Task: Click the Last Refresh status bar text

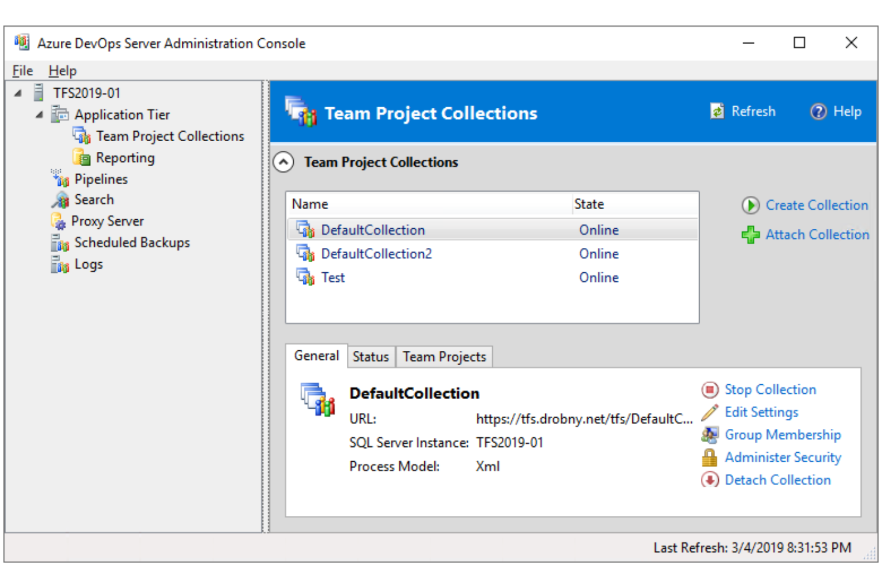Action: point(752,547)
